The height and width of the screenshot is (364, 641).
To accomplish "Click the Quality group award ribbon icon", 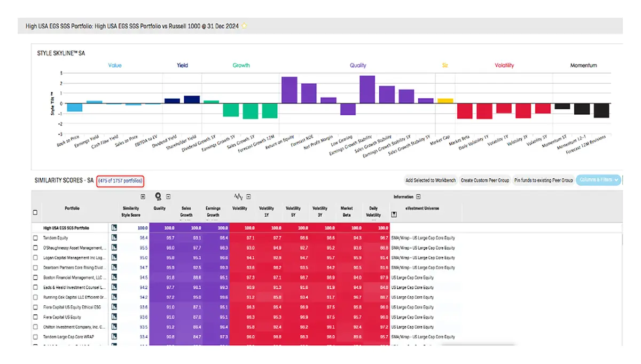I will coord(159,196).
